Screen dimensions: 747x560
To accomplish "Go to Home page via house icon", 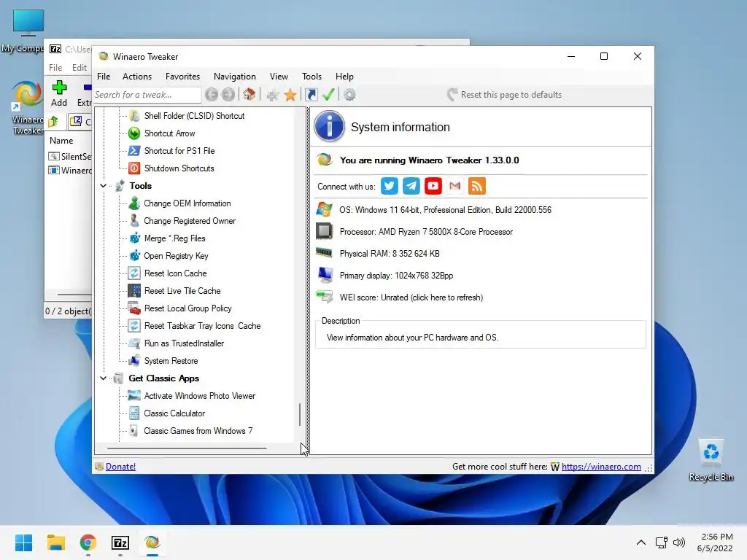I will pyautogui.click(x=249, y=94).
